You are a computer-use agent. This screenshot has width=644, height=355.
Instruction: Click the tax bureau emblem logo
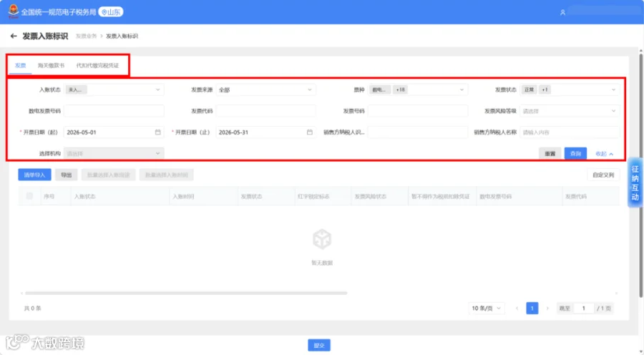coord(14,11)
